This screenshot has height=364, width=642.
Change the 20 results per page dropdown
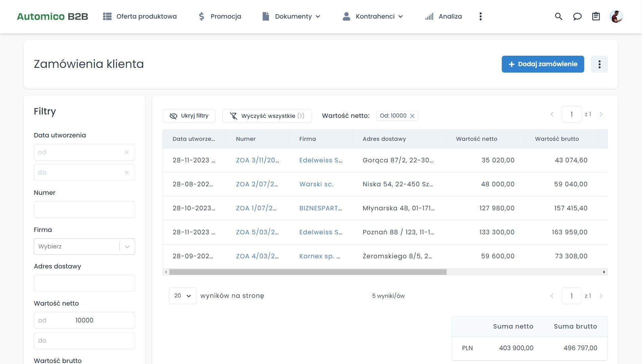[182, 296]
